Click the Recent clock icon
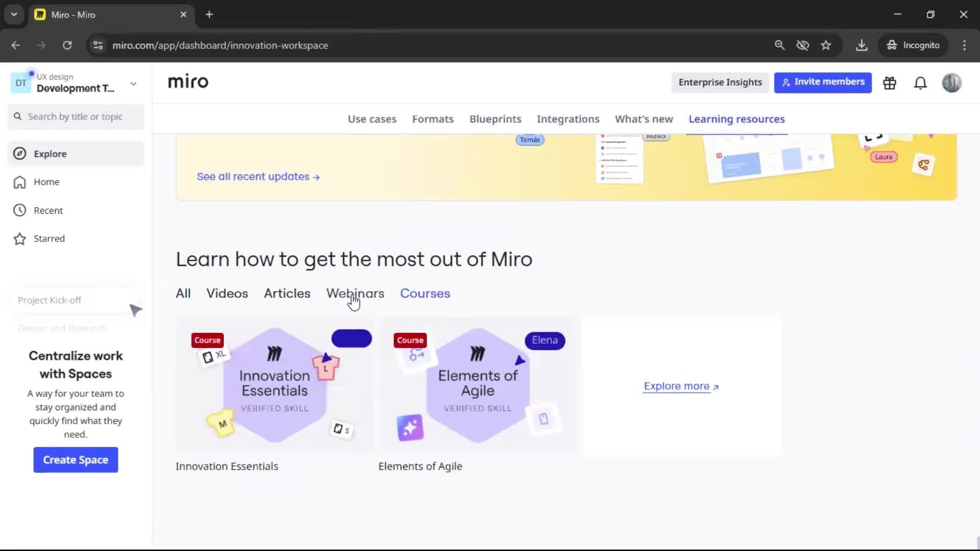 tap(19, 210)
